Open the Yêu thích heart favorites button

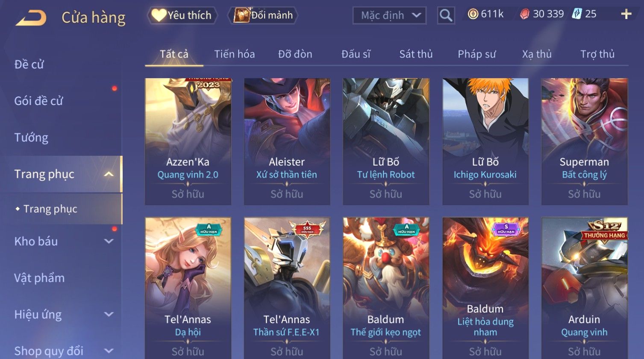182,15
